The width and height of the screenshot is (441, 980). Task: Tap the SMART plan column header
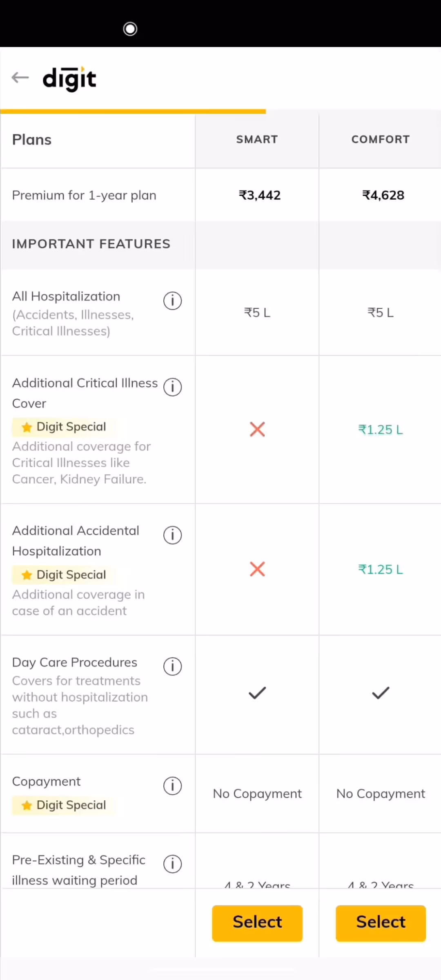click(x=257, y=140)
